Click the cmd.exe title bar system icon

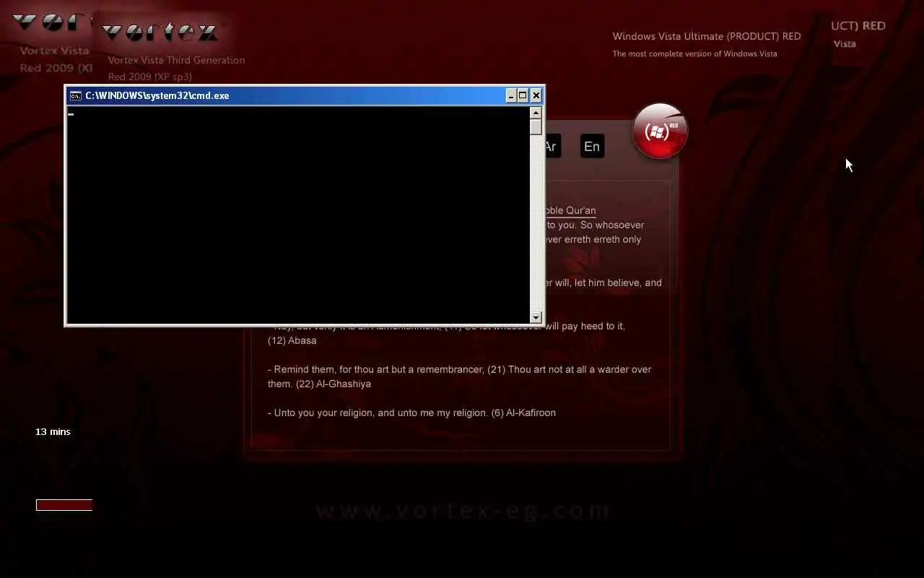point(75,95)
